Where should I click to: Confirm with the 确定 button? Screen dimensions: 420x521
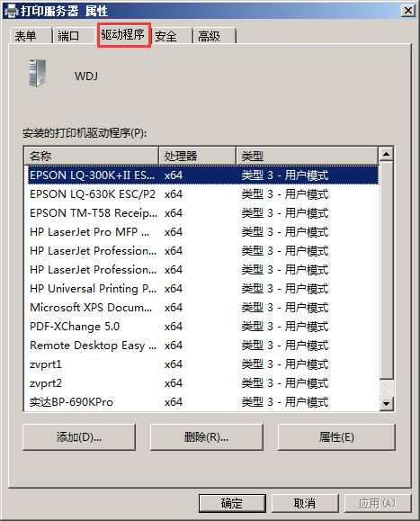click(232, 503)
